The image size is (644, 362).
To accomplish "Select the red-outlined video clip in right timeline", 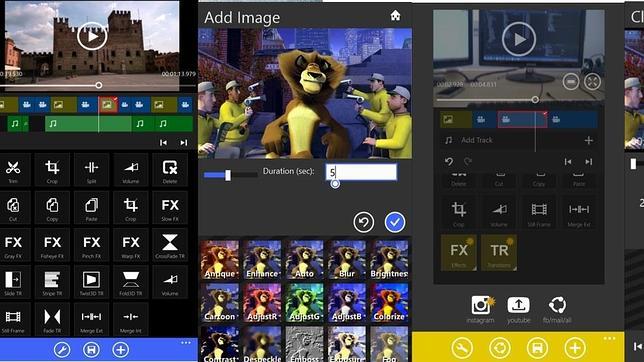I will pos(522,120).
